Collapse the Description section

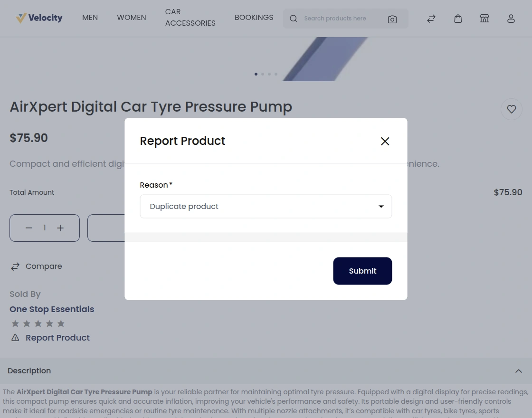pos(519,371)
